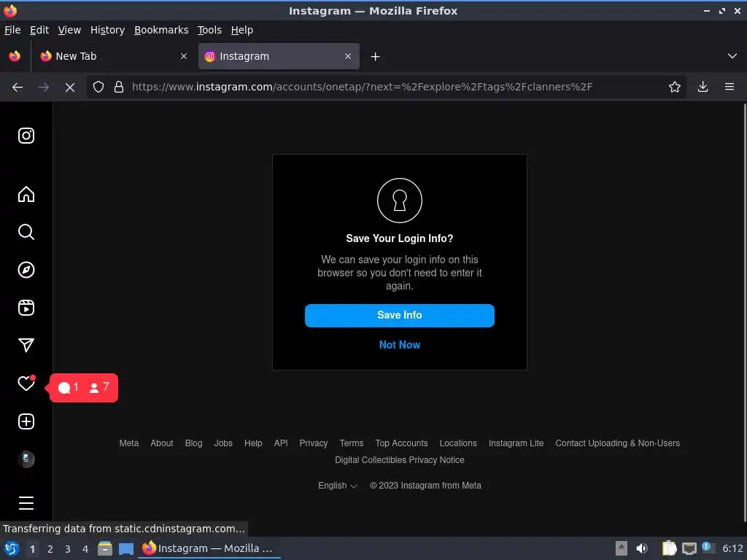
Task: Open Digital Collectibles Privacy Notice link
Action: coord(400,460)
